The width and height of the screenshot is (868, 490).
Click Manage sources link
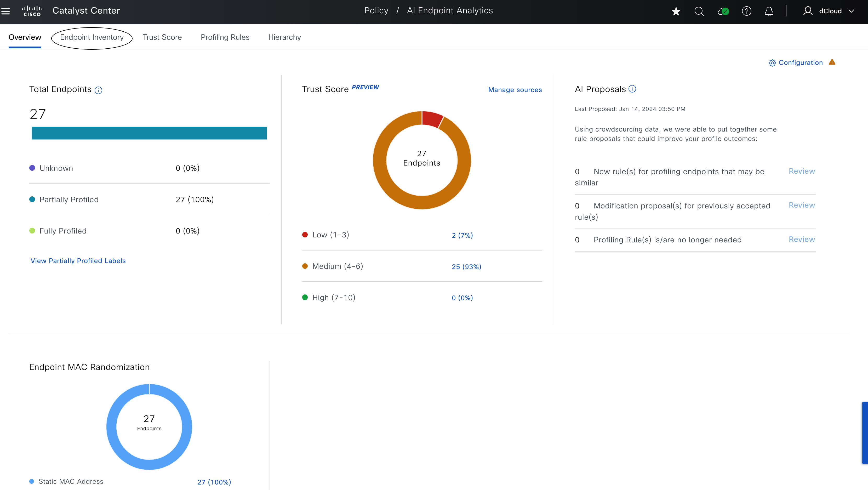(515, 90)
